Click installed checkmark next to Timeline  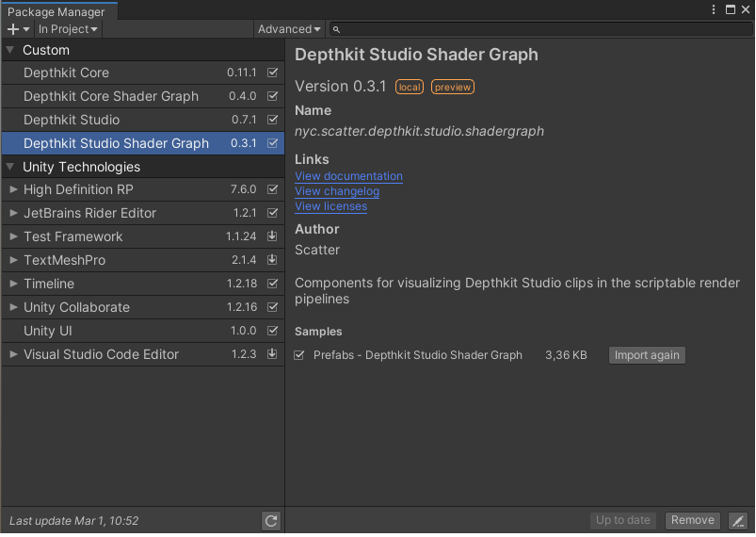pyautogui.click(x=273, y=284)
